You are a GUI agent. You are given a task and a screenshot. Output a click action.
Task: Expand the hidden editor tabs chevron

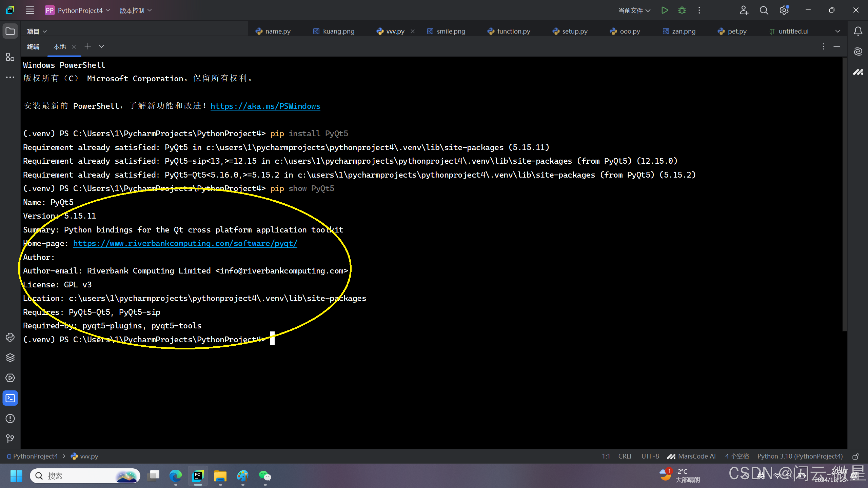click(x=837, y=31)
